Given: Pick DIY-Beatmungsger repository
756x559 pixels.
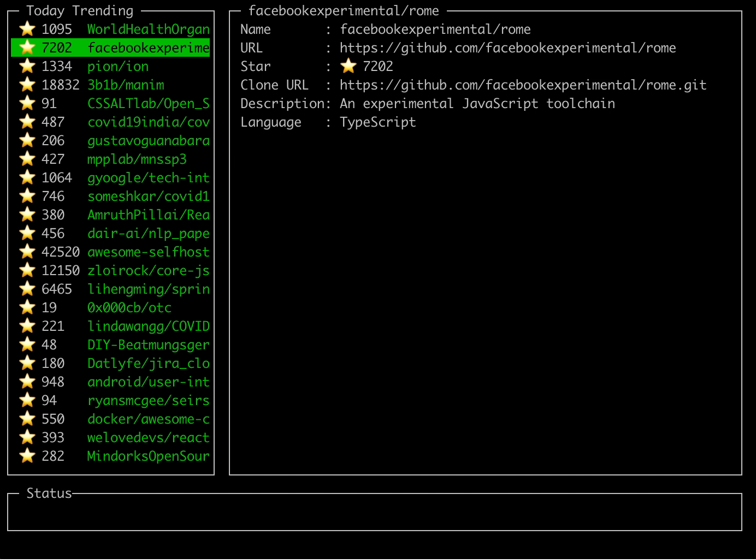Looking at the screenshot, I should (x=110, y=344).
